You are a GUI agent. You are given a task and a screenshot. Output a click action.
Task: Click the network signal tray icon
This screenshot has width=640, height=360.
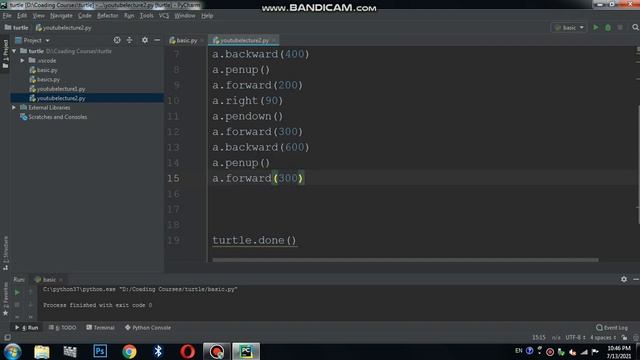(584, 351)
